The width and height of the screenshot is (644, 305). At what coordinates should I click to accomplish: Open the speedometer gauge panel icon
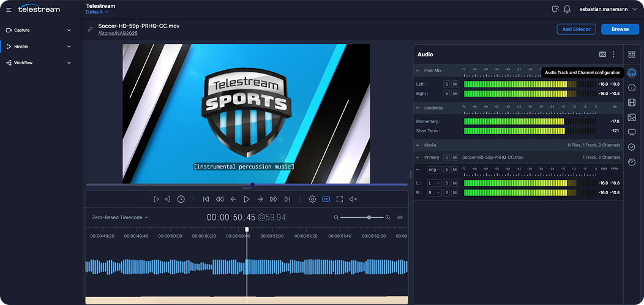[x=632, y=162]
